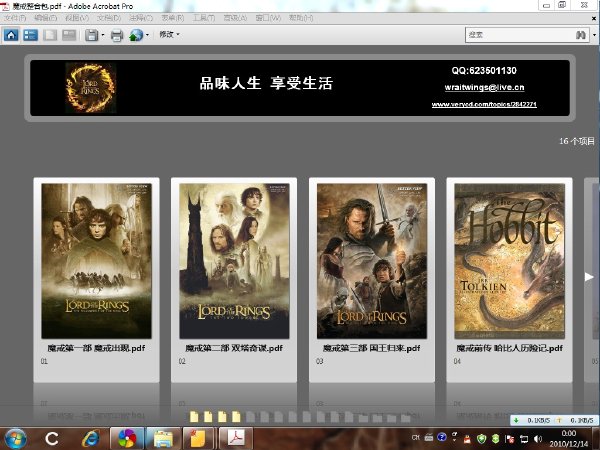This screenshot has width=600, height=450.
Task: Click file name 魔戒第一部 魔戒出现.pdf
Action: [96, 348]
